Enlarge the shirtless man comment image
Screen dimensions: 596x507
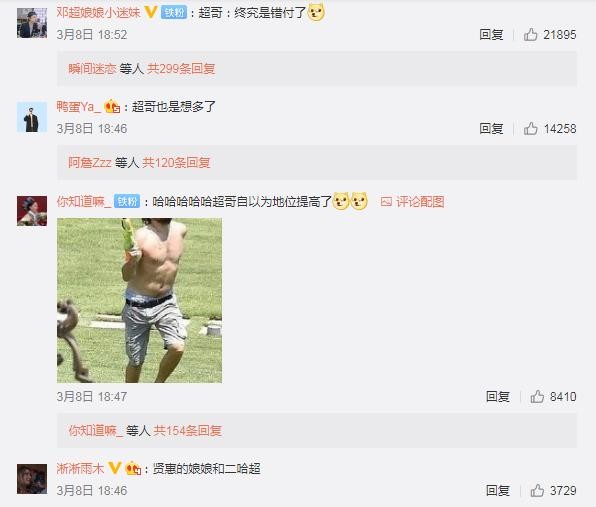pyautogui.click(x=139, y=300)
